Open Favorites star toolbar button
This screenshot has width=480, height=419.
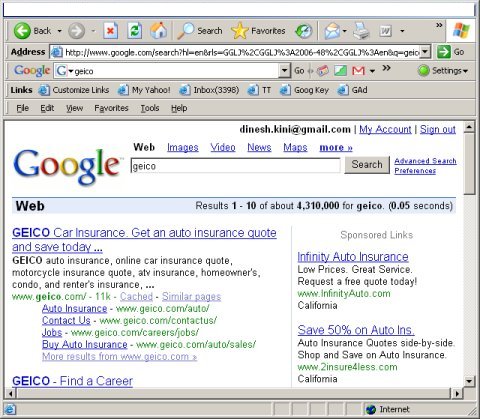pyautogui.click(x=258, y=31)
